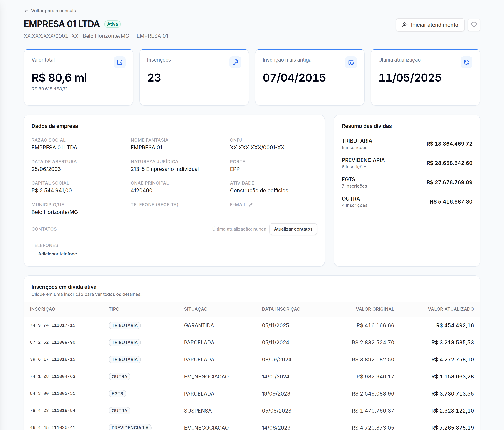Viewport: 504px width, 430px height.
Task: Click Construção de edifícios activity text
Action: (259, 191)
